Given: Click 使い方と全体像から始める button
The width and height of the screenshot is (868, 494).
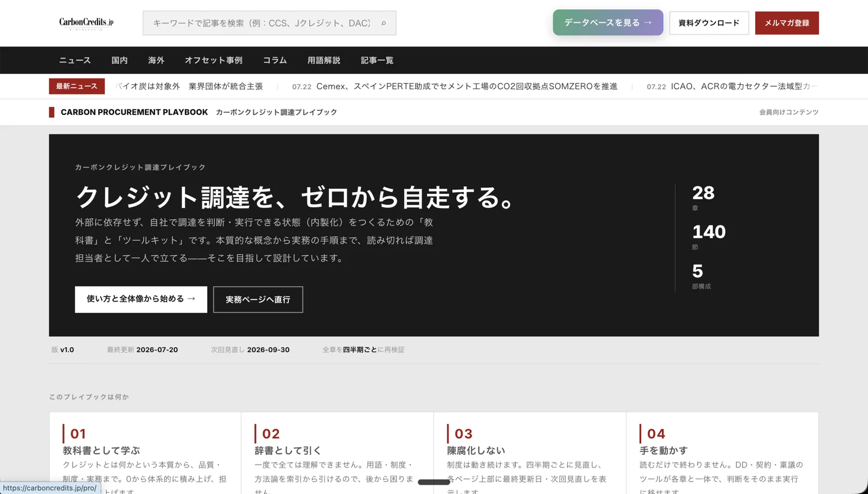Looking at the screenshot, I should [x=141, y=299].
